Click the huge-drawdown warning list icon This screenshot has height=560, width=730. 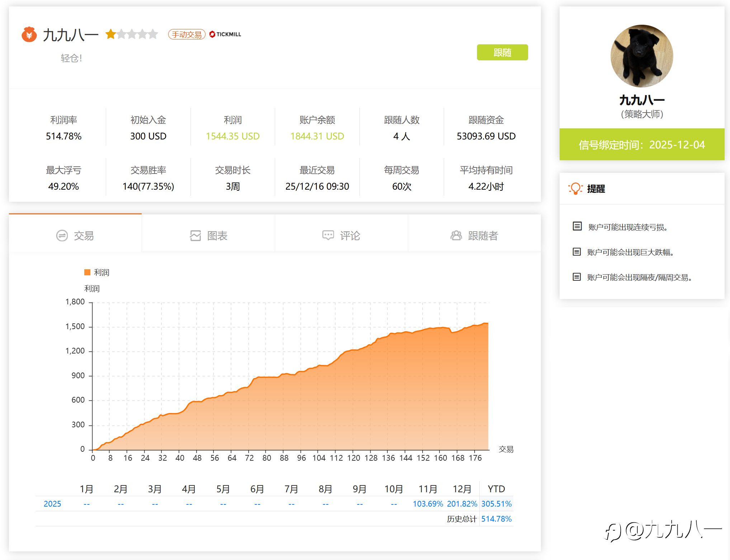coord(577,252)
